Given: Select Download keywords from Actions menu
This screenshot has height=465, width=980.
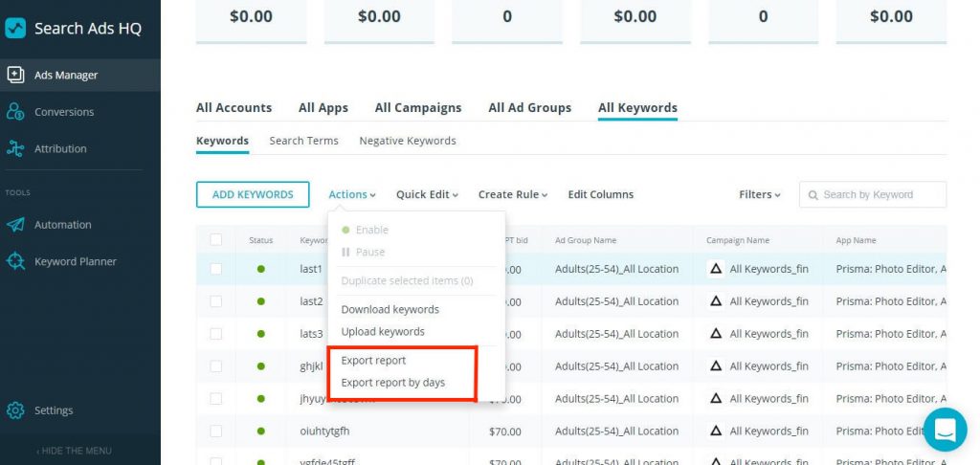Looking at the screenshot, I should (390, 309).
